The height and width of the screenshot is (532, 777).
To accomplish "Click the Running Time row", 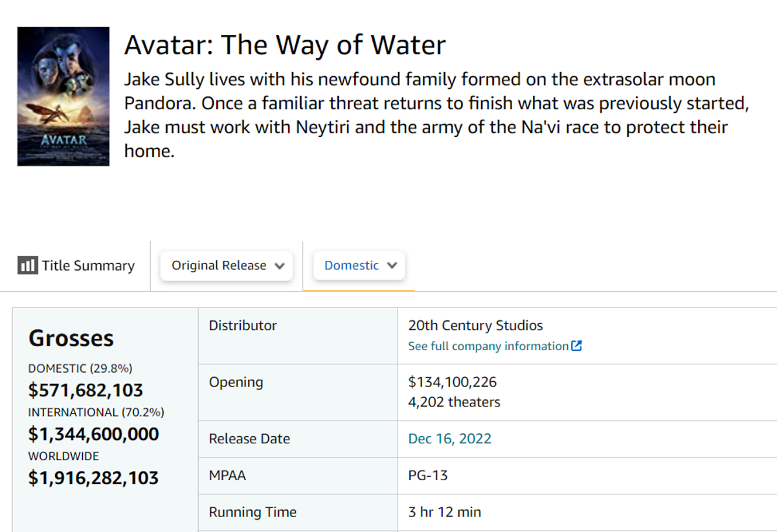I will (251, 512).
